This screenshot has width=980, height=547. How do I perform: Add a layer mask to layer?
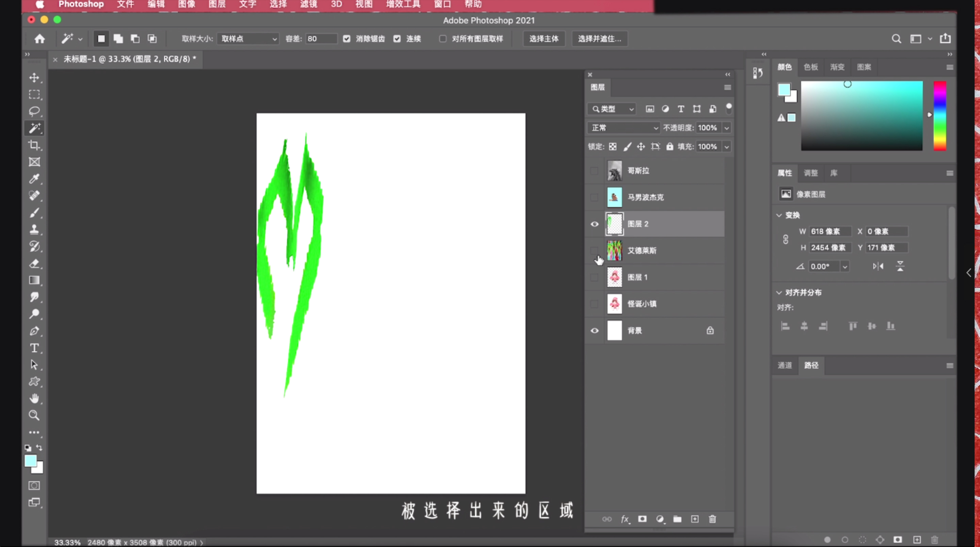tap(642, 519)
